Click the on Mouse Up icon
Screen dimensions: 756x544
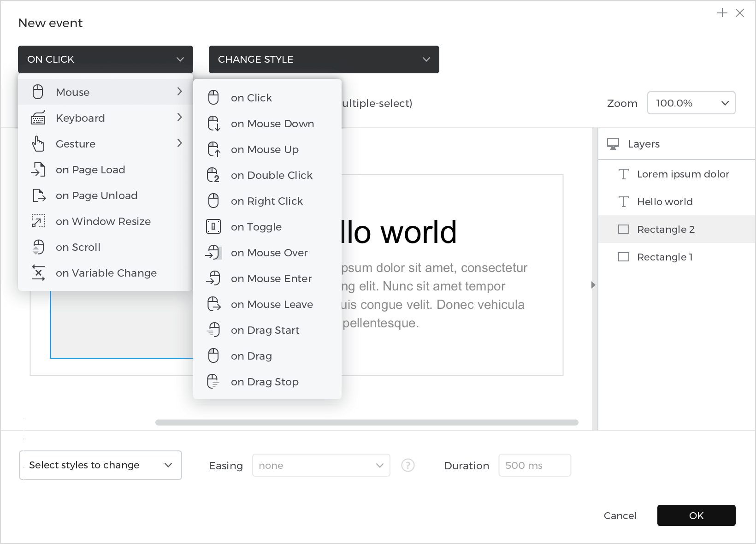click(x=214, y=149)
